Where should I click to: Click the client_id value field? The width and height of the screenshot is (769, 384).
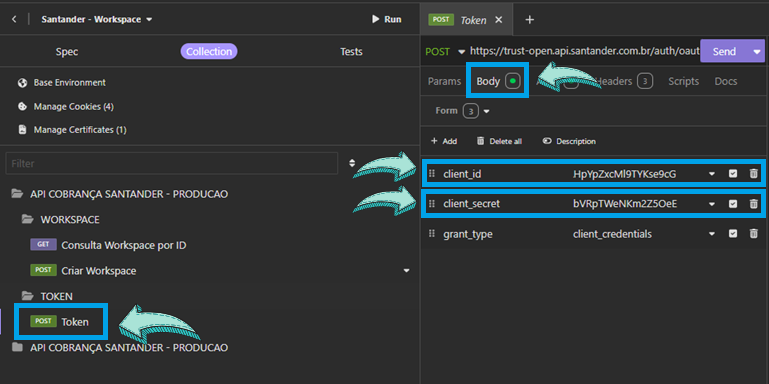point(624,174)
